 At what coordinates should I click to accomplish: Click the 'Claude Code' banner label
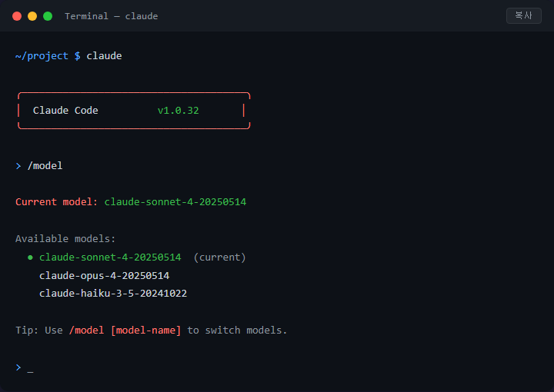[65, 111]
